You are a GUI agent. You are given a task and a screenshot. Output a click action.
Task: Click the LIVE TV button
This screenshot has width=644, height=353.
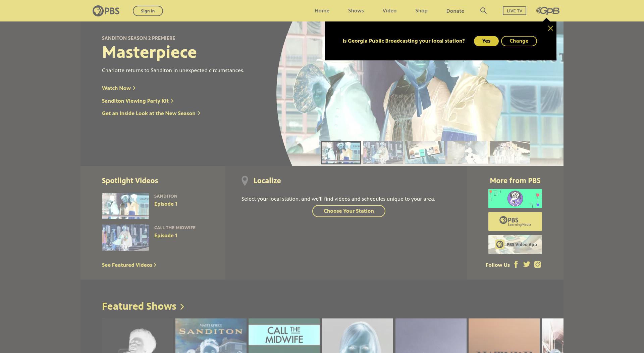coord(515,11)
